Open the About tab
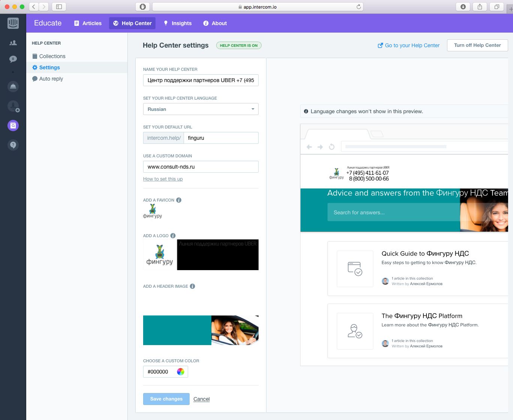513x420 pixels. click(x=215, y=23)
